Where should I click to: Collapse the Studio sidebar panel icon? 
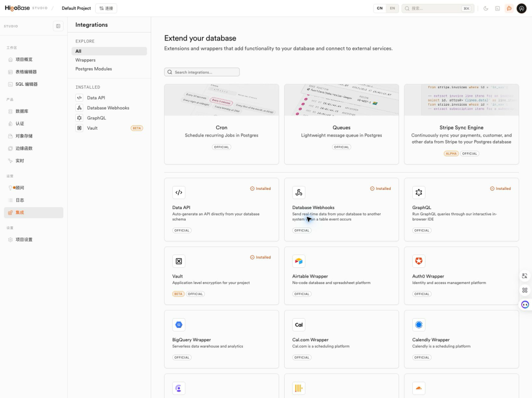(x=58, y=26)
